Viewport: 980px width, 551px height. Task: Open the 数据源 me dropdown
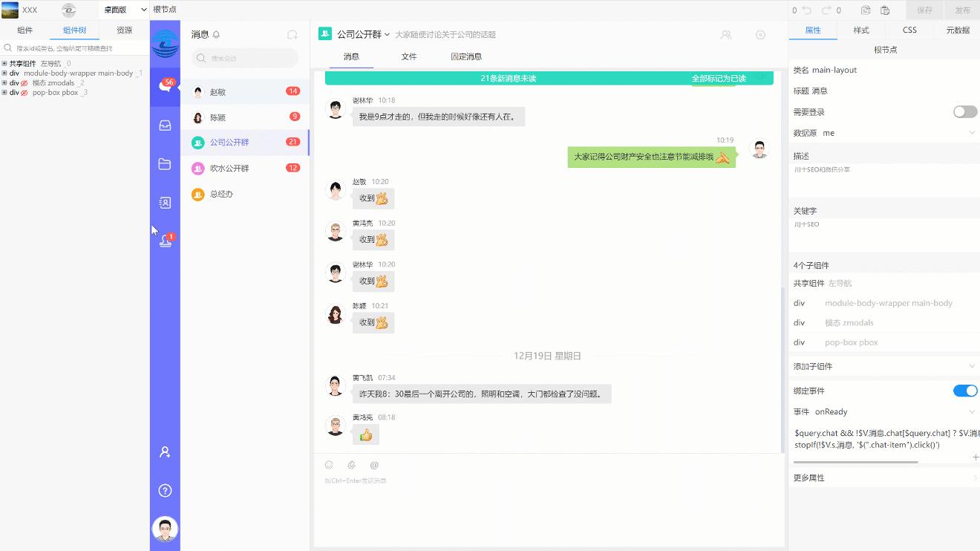tap(884, 133)
